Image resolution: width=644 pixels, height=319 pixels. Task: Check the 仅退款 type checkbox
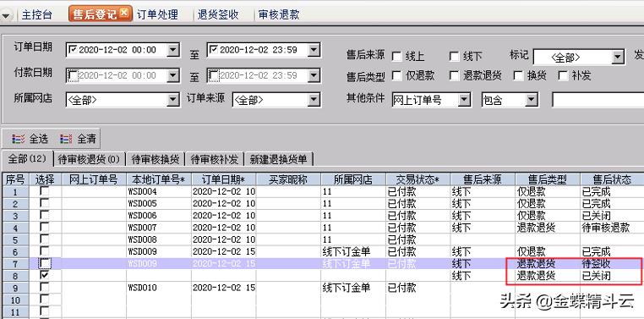pos(396,76)
